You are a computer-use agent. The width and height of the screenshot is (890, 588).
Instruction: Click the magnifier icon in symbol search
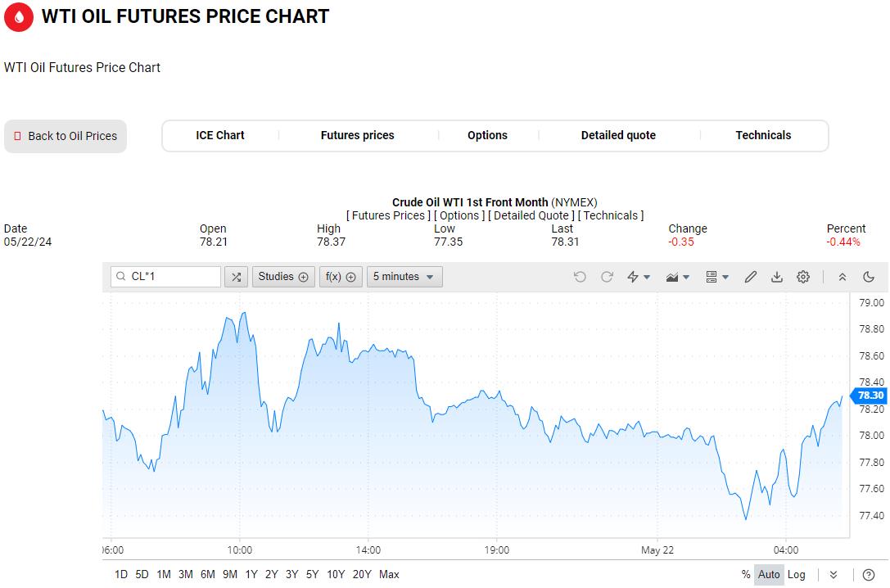pos(120,277)
